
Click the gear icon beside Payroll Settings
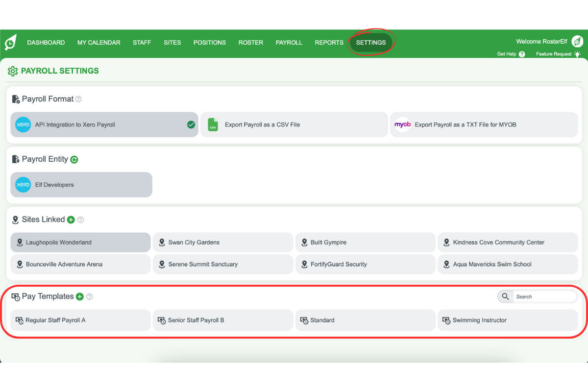13,71
